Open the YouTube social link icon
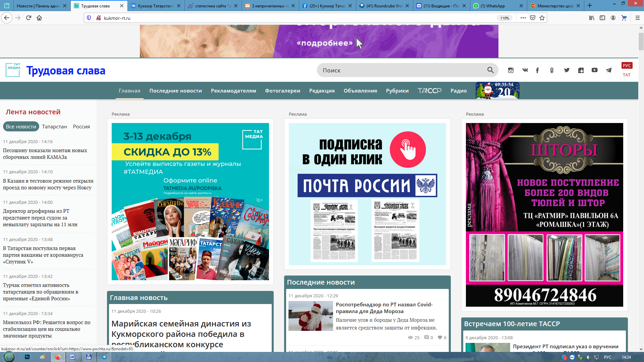Image resolution: width=644 pixels, height=362 pixels. pyautogui.click(x=594, y=70)
